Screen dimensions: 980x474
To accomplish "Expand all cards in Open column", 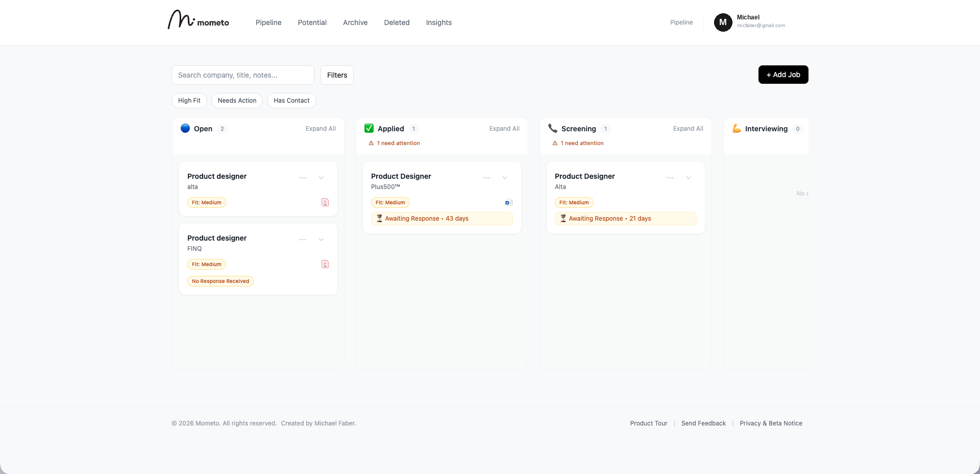I will [321, 129].
